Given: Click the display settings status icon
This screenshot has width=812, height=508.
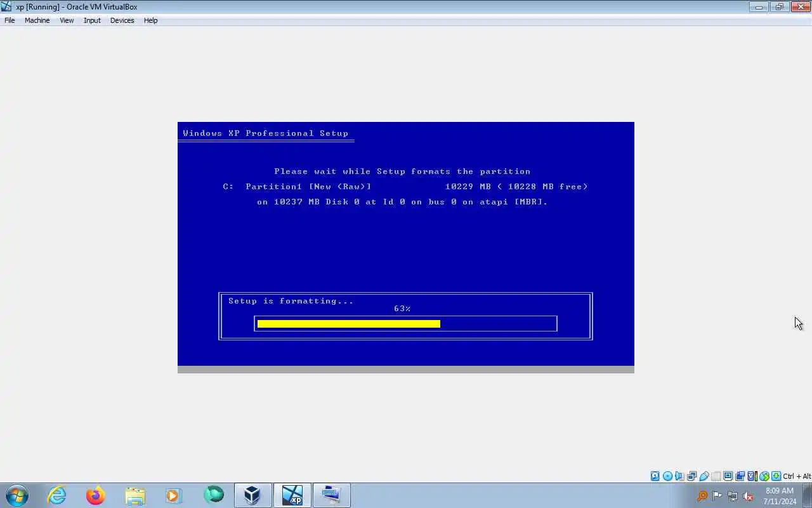Looking at the screenshot, I should (728, 476).
